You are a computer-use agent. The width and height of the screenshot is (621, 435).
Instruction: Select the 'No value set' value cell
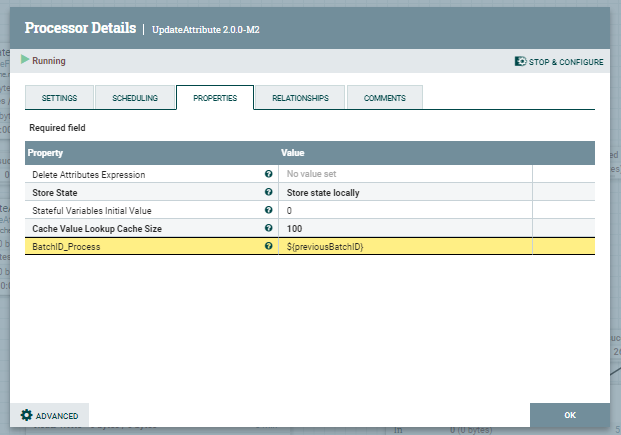tap(405, 174)
